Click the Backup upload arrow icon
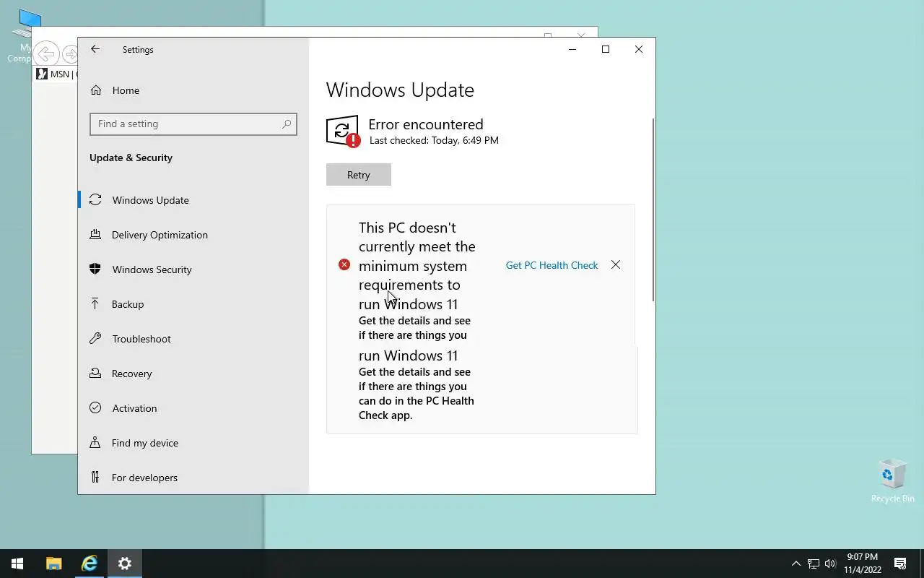Image resolution: width=924 pixels, height=578 pixels. [x=95, y=304]
